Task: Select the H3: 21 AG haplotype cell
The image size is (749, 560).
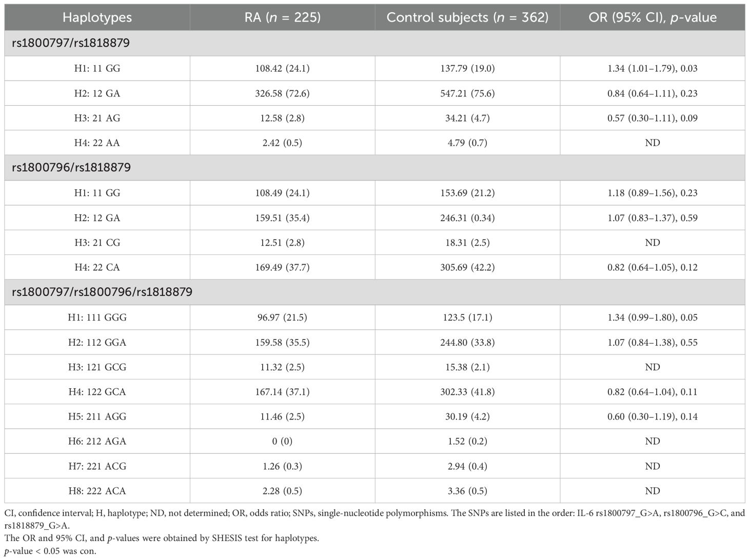Action: pos(97,118)
